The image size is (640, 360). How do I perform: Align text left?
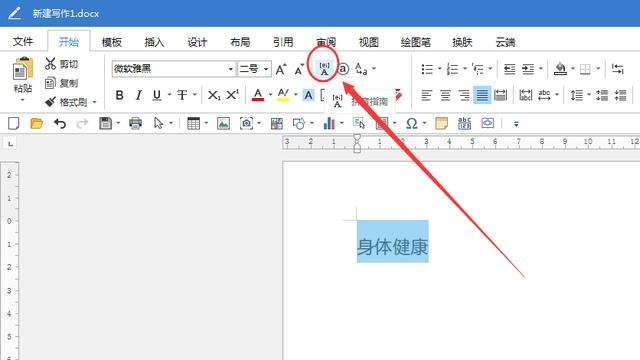click(x=427, y=96)
